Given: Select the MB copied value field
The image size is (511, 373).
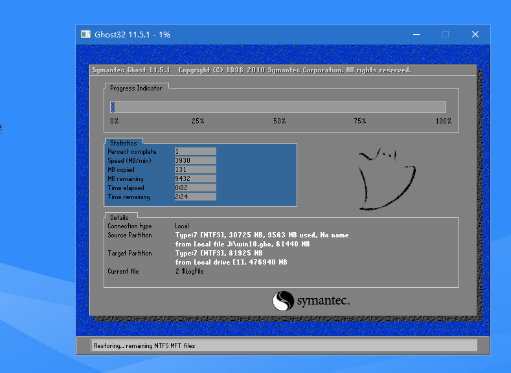Looking at the screenshot, I should [x=195, y=170].
